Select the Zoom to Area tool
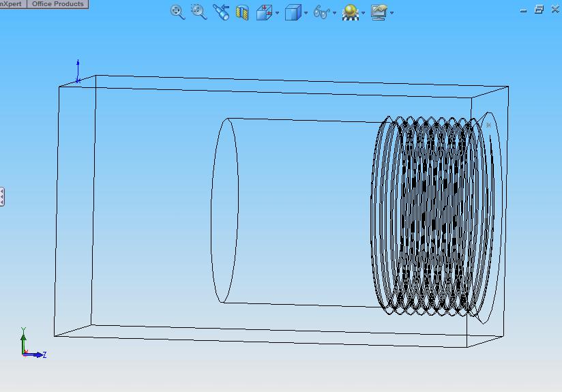The image size is (562, 392). (199, 12)
